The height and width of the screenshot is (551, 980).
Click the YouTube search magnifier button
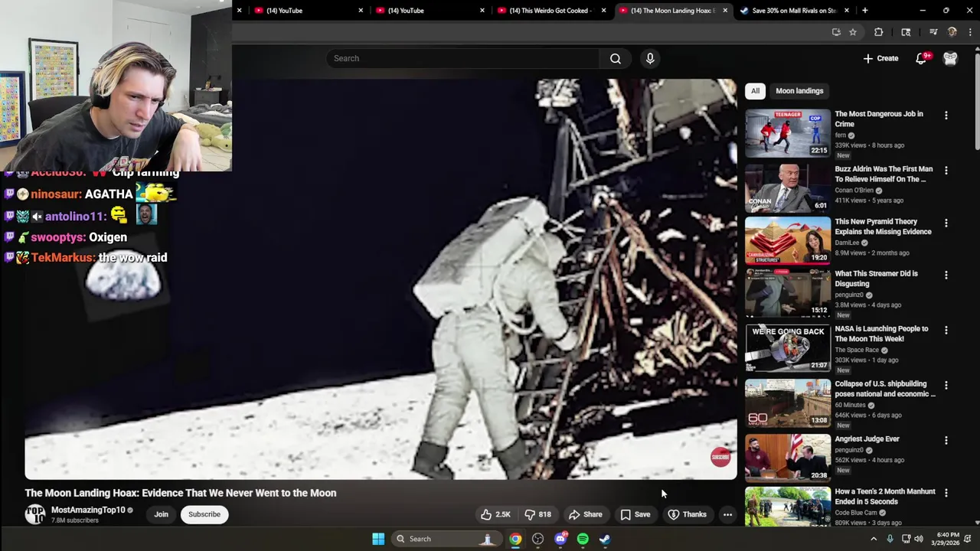(616, 58)
